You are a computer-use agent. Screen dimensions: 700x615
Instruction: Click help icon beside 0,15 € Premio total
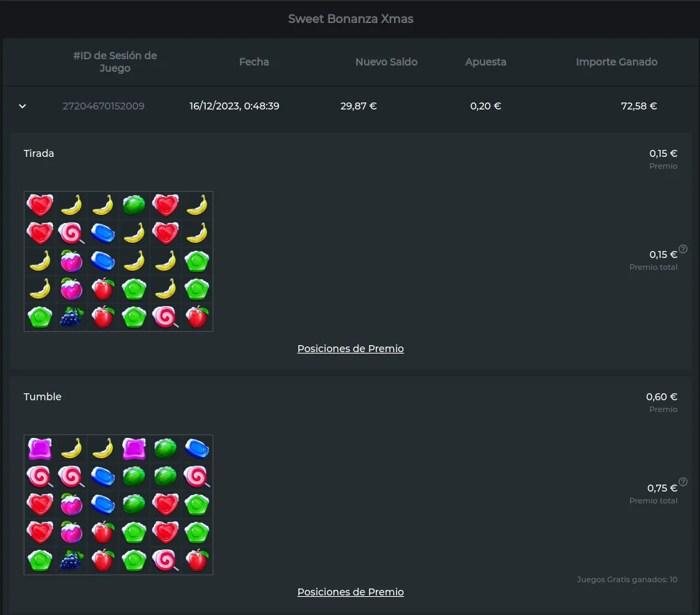(683, 249)
